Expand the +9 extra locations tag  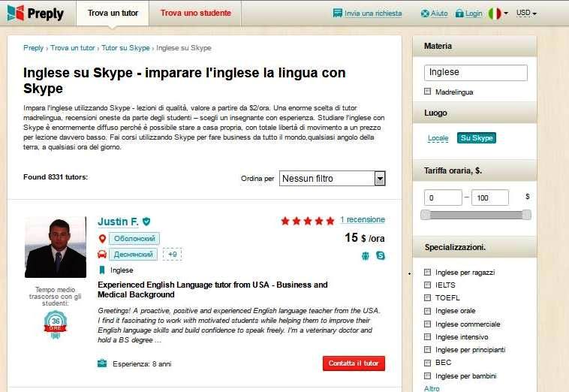(173, 254)
